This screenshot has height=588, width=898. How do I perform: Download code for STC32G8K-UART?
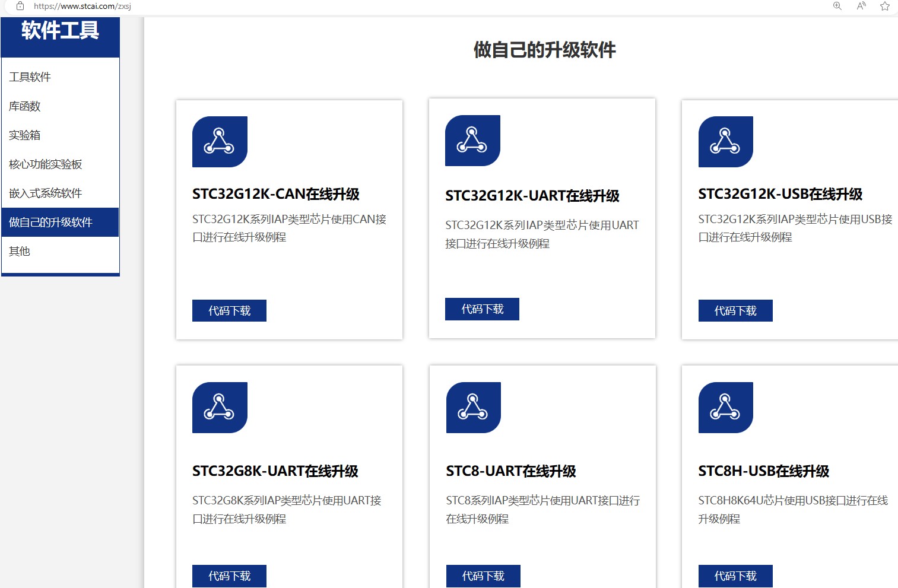pyautogui.click(x=229, y=576)
